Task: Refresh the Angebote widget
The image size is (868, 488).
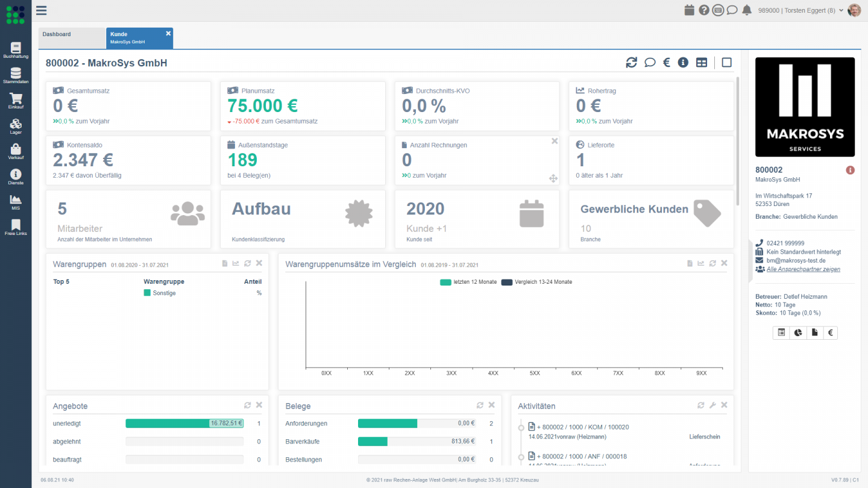Action: point(247,405)
